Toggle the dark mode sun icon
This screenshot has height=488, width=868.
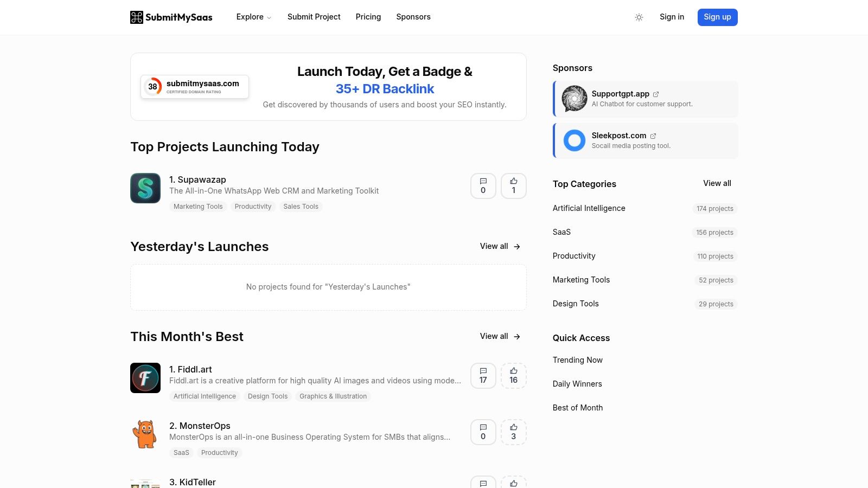click(639, 17)
